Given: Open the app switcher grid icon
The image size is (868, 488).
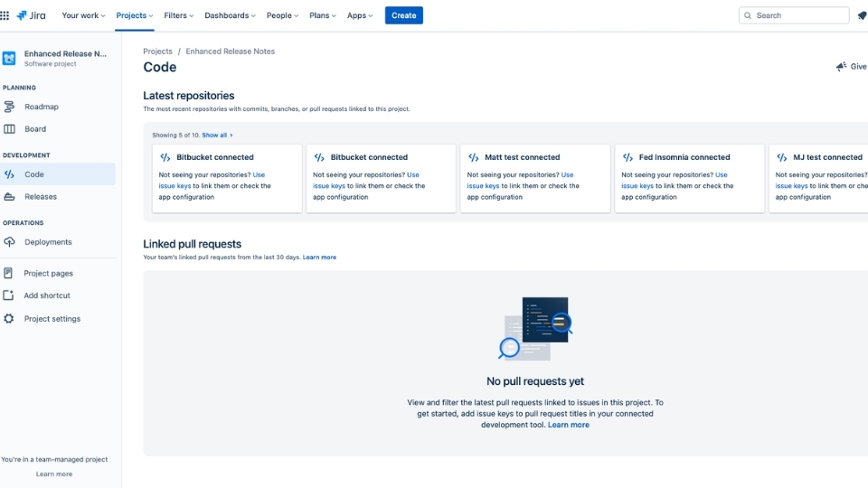Looking at the screenshot, I should point(5,15).
